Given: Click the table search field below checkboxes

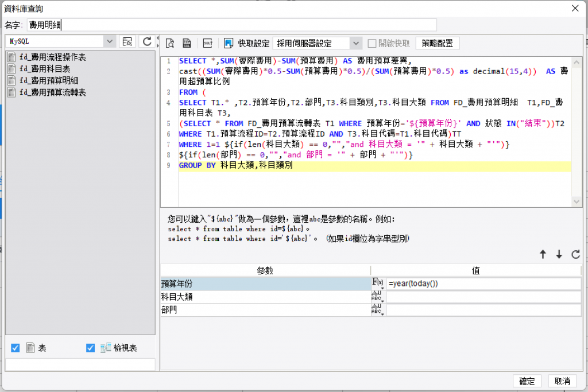Looking at the screenshot, I should (x=80, y=364).
